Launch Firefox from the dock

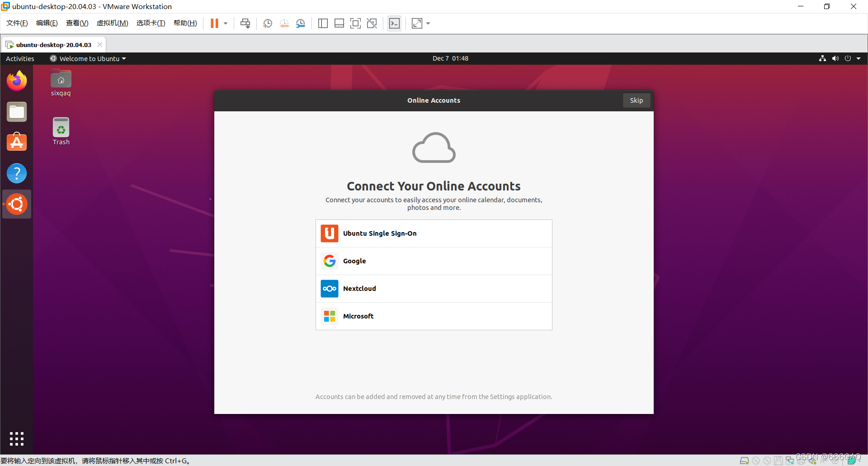click(17, 81)
